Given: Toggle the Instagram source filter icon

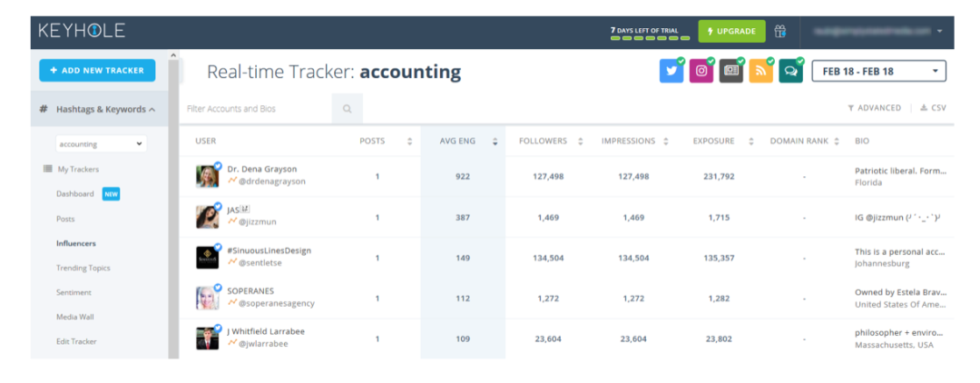Looking at the screenshot, I should click(x=701, y=72).
